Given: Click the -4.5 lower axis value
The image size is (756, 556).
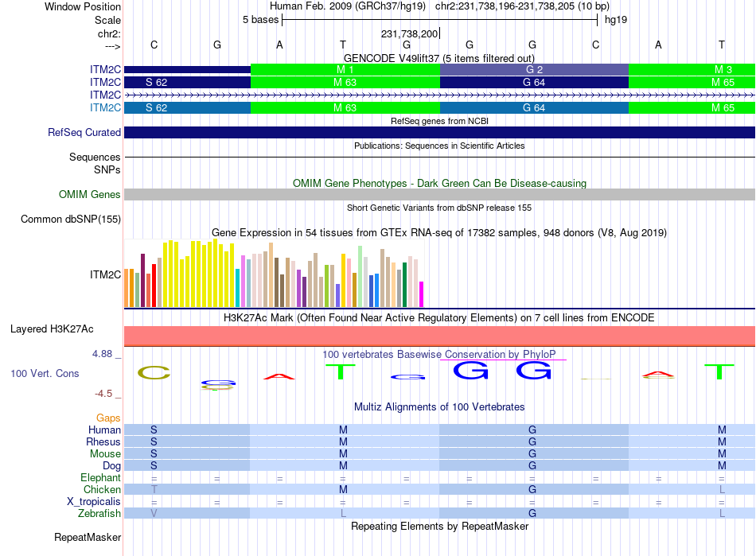Looking at the screenshot, I should click(x=103, y=394).
